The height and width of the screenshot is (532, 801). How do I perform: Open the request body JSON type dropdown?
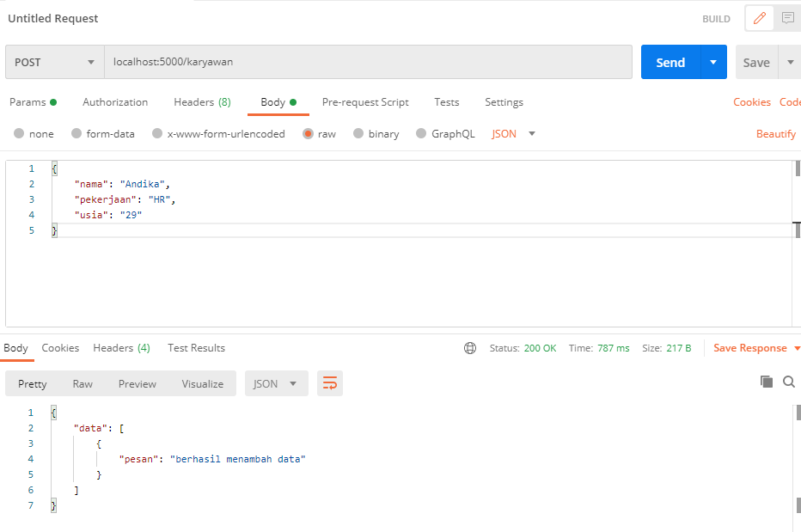[513, 133]
